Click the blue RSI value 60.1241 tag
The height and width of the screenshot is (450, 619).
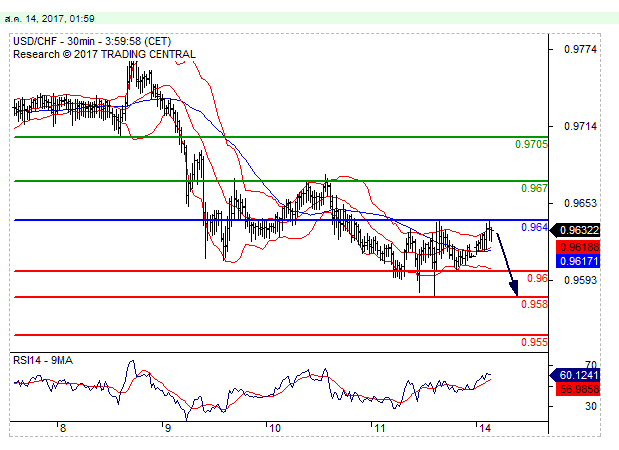tap(575, 375)
